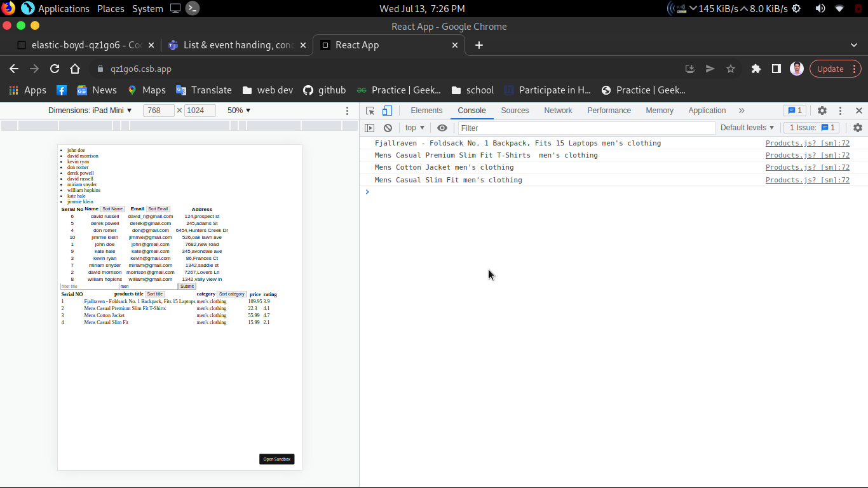Switch to the elastic-boyd-qz1go6 browser tab

[x=85, y=45]
